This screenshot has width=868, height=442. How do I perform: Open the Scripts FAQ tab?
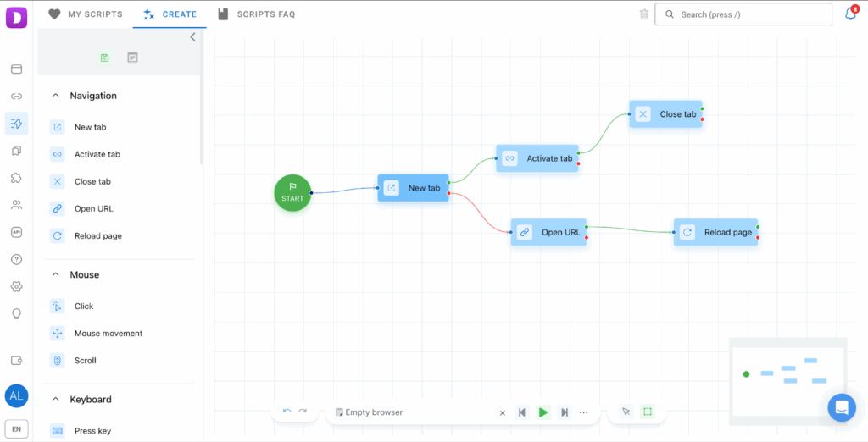click(257, 14)
